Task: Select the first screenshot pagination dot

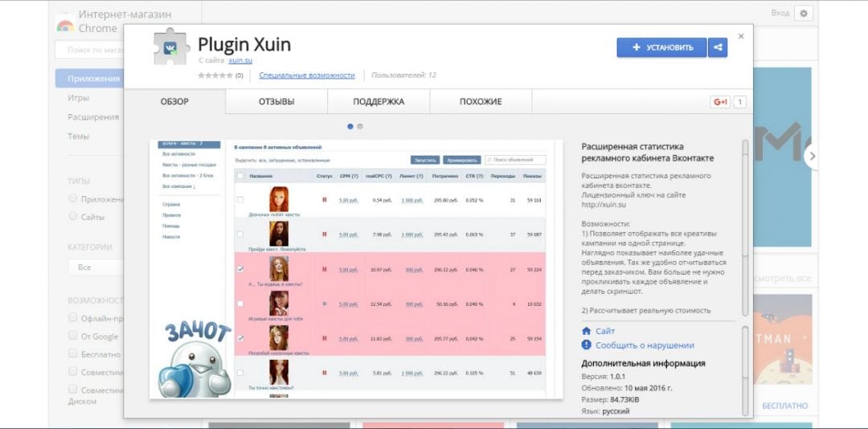Action: pyautogui.click(x=350, y=126)
